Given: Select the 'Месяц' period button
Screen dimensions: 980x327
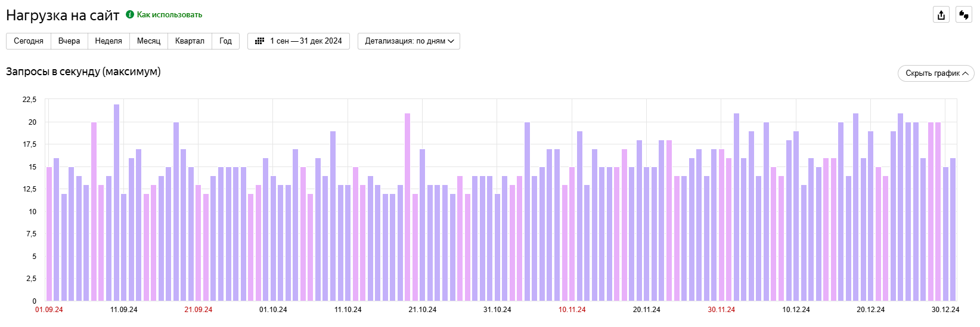Looking at the screenshot, I should (148, 41).
